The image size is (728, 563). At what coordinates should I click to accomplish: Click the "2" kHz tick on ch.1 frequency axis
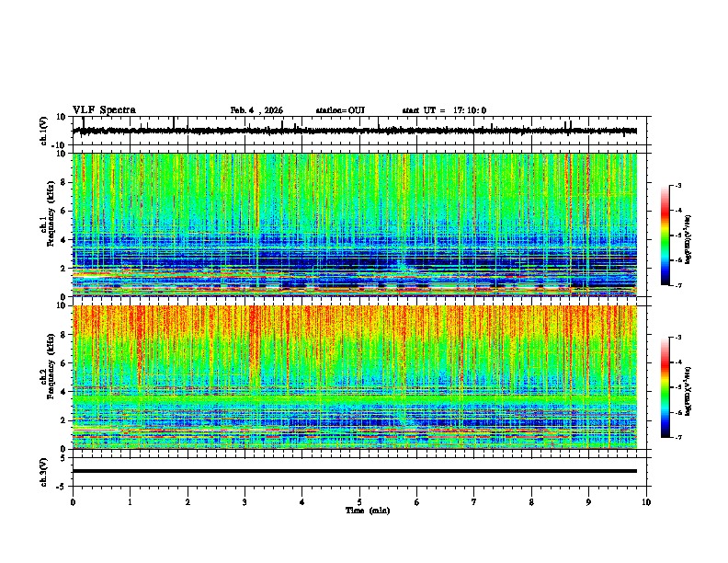(63, 269)
